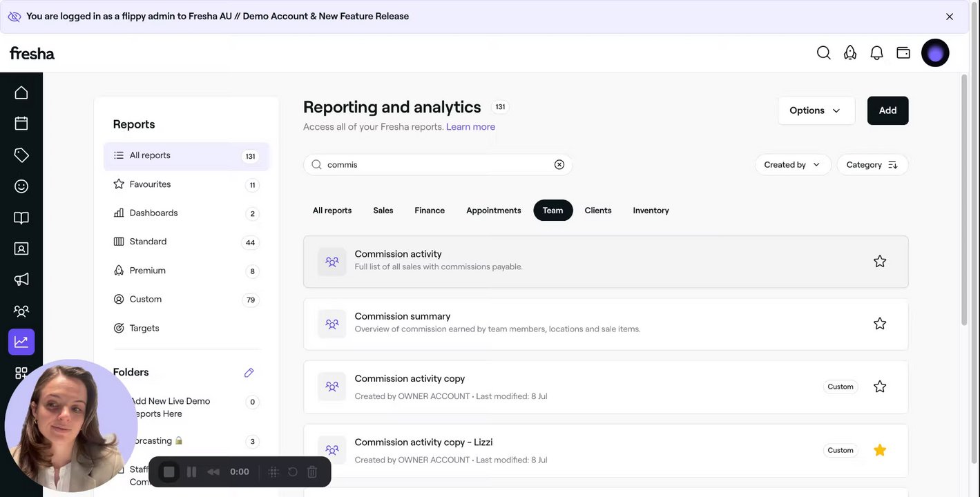This screenshot has width=980, height=497.
Task: Open the Sales tag icon in sidebar
Action: click(21, 155)
